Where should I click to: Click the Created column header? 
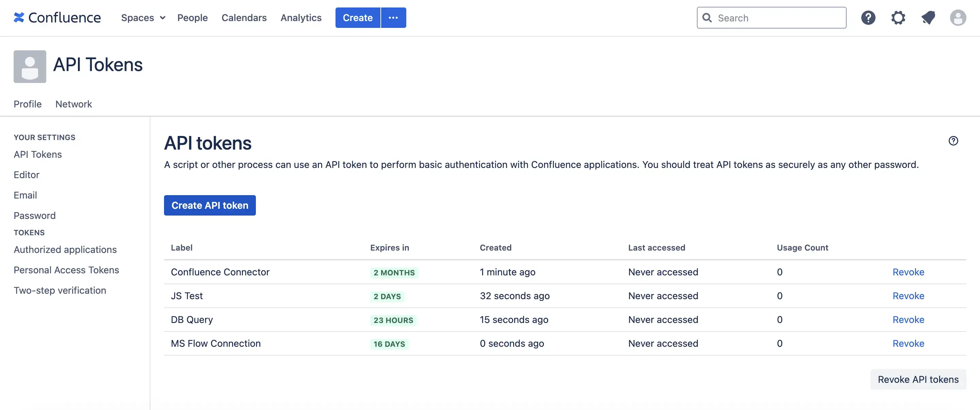point(495,247)
